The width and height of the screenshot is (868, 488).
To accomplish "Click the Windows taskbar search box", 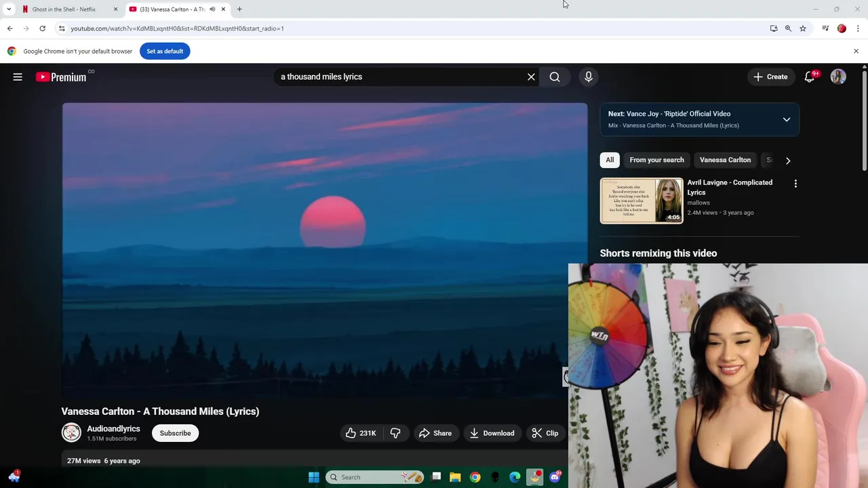I will tap(374, 477).
